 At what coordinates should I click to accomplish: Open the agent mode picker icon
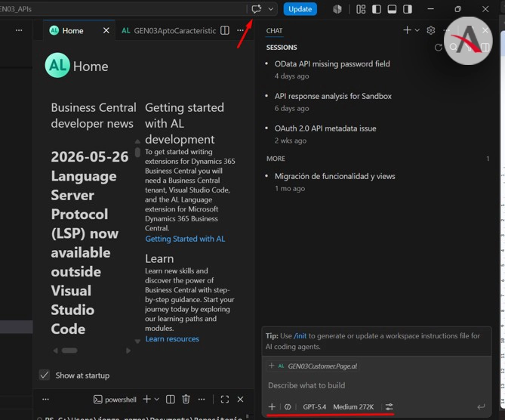[x=288, y=407]
